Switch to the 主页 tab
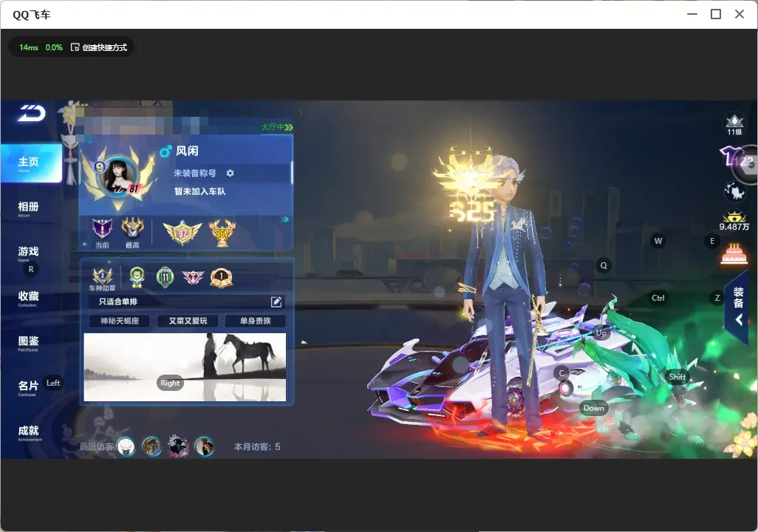This screenshot has height=532, width=758. point(31,163)
